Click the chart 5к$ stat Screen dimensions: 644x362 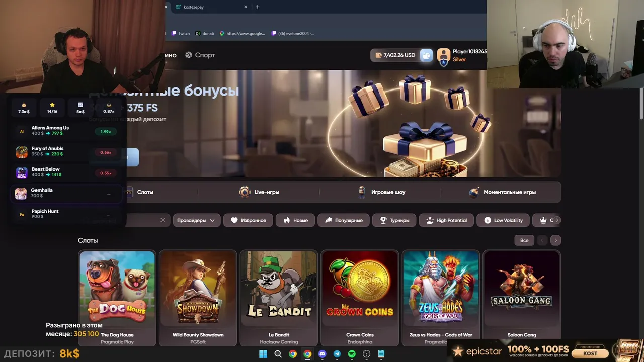80,108
